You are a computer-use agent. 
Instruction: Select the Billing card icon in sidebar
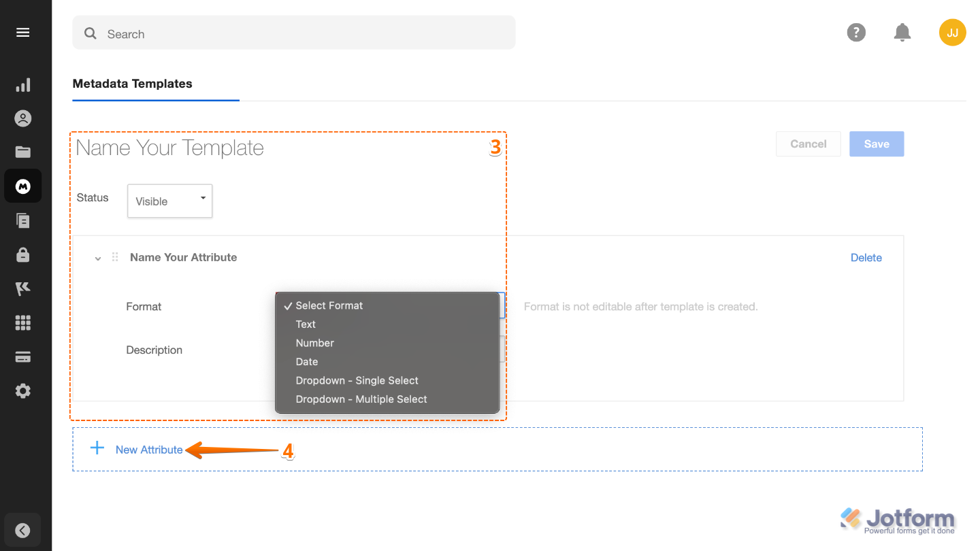pyautogui.click(x=22, y=356)
